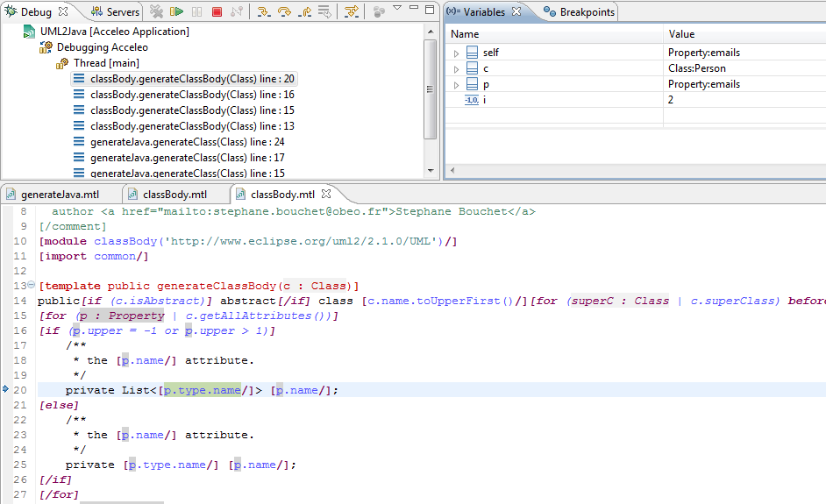Expand the 'self' variable

[x=456, y=53]
